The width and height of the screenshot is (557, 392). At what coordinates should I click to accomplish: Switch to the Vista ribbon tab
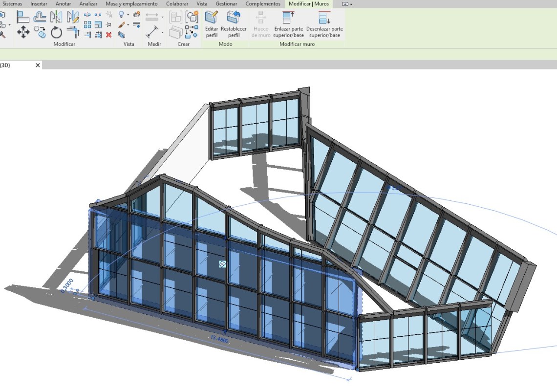tap(201, 4)
